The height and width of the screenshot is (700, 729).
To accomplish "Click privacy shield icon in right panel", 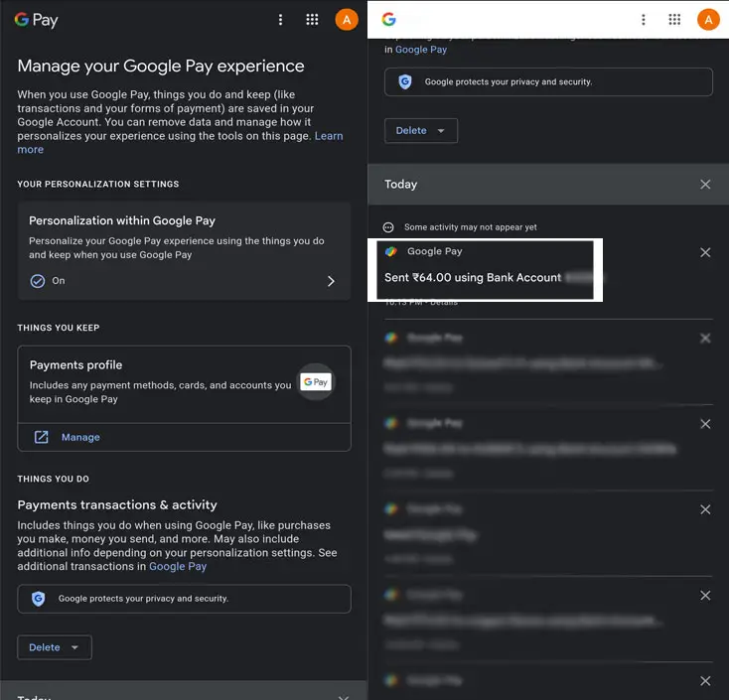I will (405, 81).
